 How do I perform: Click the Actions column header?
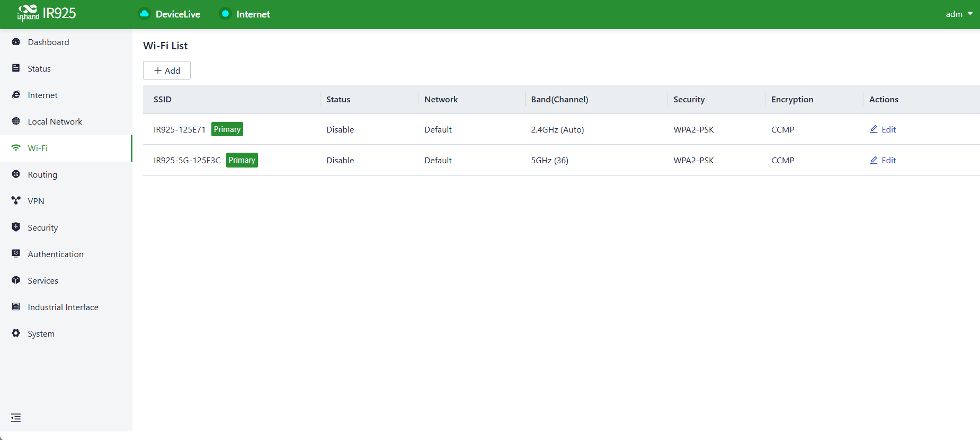point(884,100)
